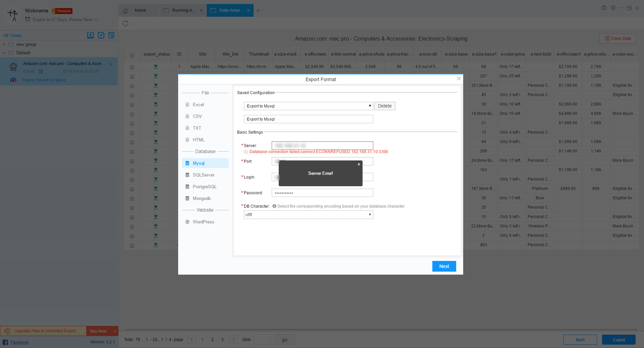Click the Higher Speed Scraping gauge icon
Image resolution: width=644 pixels, height=348 pixels.
tap(13, 80)
